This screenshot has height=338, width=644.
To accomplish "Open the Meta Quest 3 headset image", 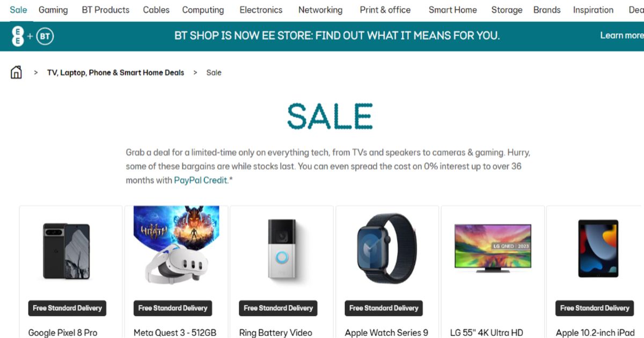I will coord(176,245).
